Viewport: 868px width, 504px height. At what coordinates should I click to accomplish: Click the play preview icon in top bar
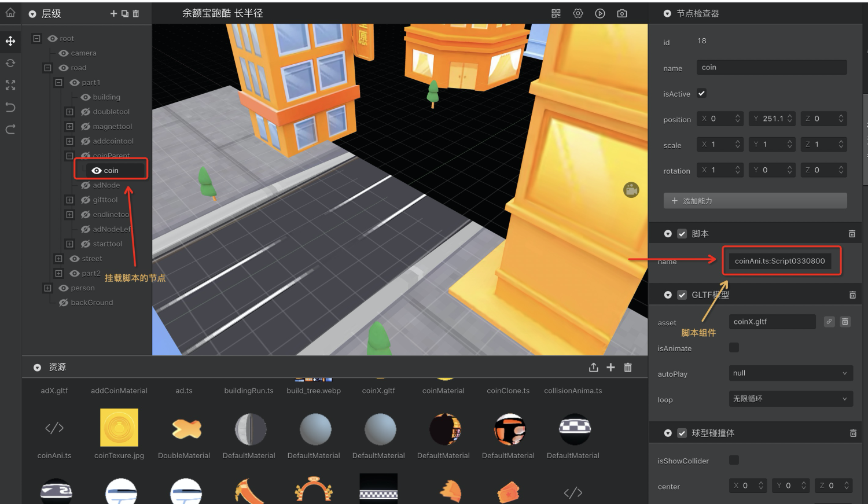pos(600,13)
